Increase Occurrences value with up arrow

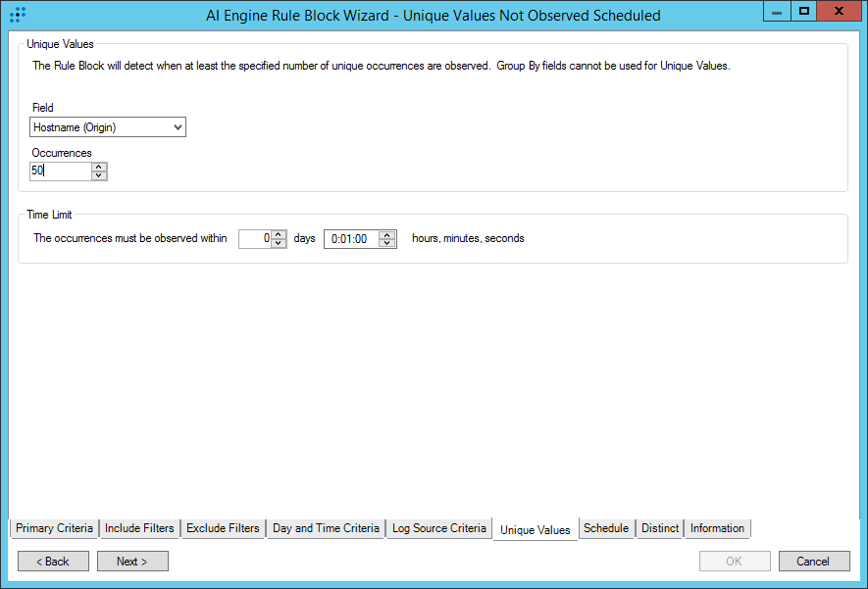pyautogui.click(x=98, y=167)
